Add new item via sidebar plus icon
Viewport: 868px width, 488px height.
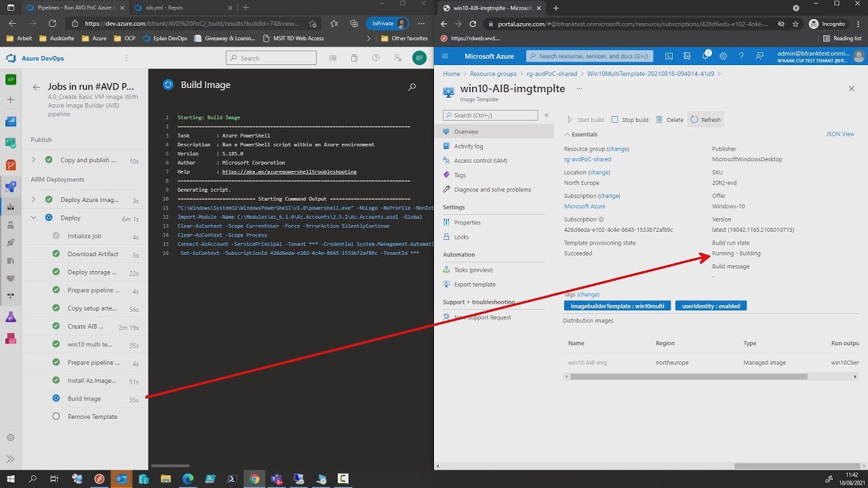point(11,100)
